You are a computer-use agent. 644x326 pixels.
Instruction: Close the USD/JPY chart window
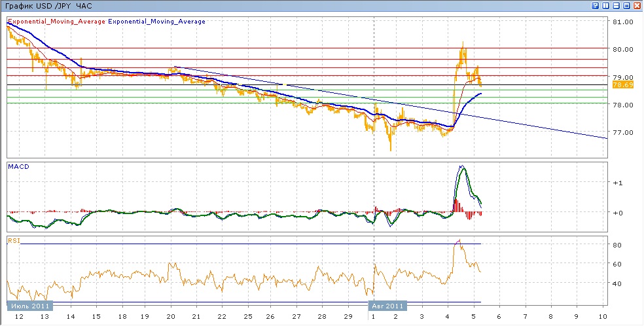(x=637, y=5)
